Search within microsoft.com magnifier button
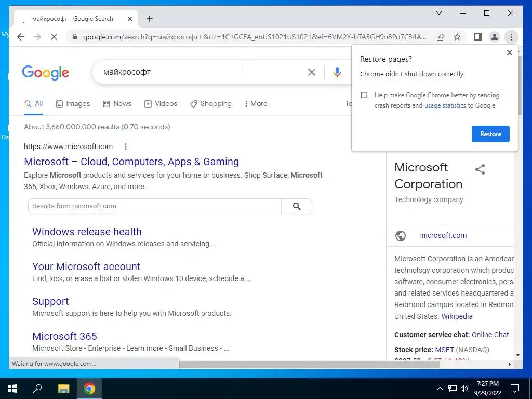Viewport: 532px width, 399px height. 297,206
